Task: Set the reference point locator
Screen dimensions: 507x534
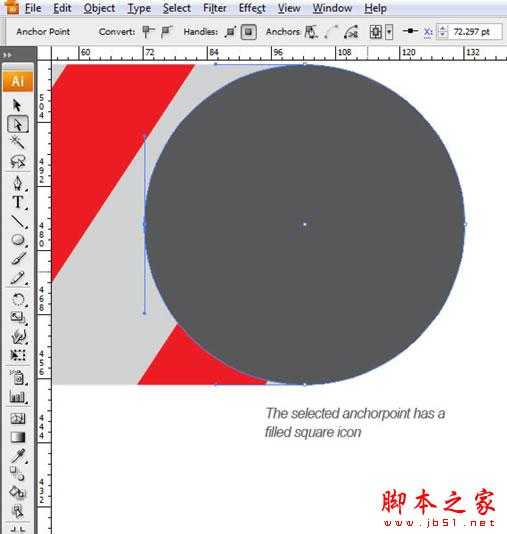Action: [410, 31]
